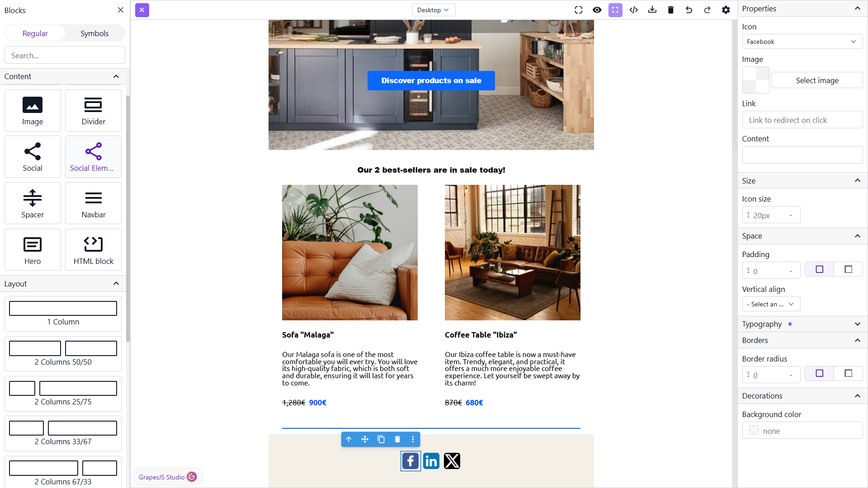
Task: Add an HTML block element
Action: click(x=94, y=250)
